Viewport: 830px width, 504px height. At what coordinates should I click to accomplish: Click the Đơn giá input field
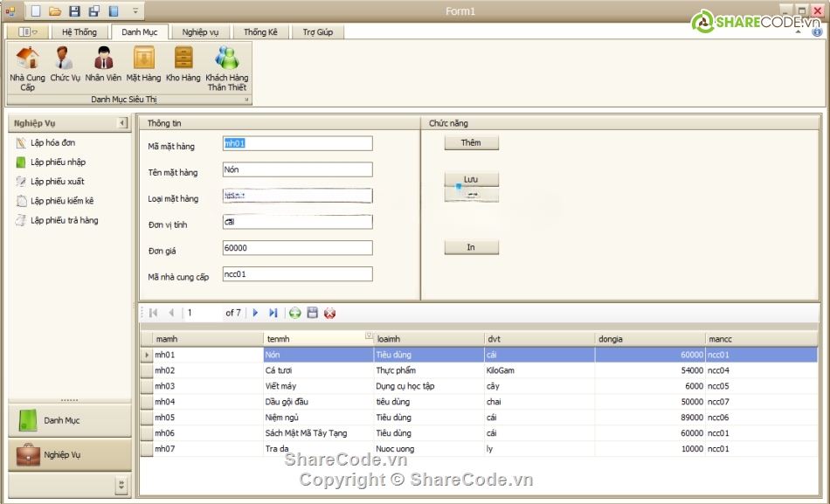click(297, 248)
